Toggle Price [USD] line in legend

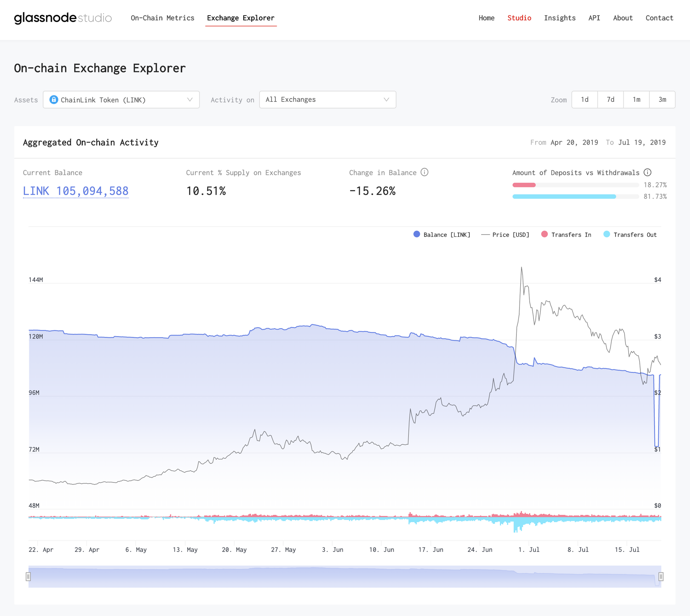pos(505,235)
